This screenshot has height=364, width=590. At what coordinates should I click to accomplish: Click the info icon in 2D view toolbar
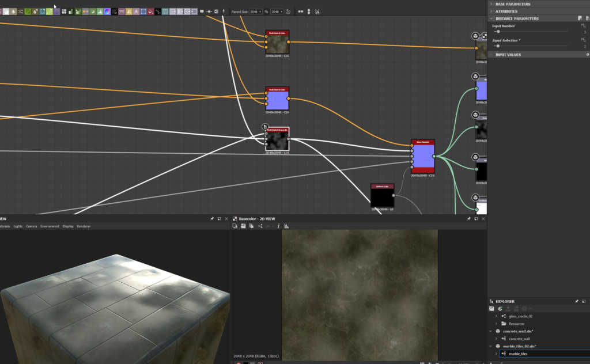click(278, 226)
